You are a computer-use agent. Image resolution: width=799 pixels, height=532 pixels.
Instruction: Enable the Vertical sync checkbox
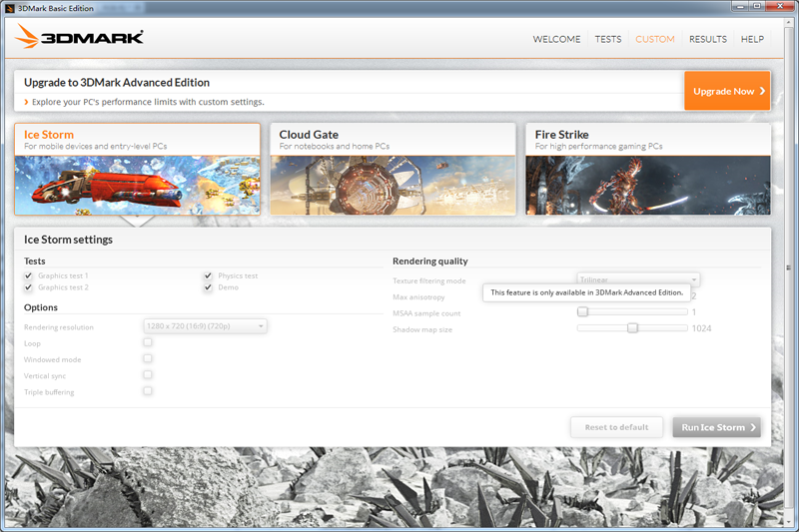(x=148, y=374)
